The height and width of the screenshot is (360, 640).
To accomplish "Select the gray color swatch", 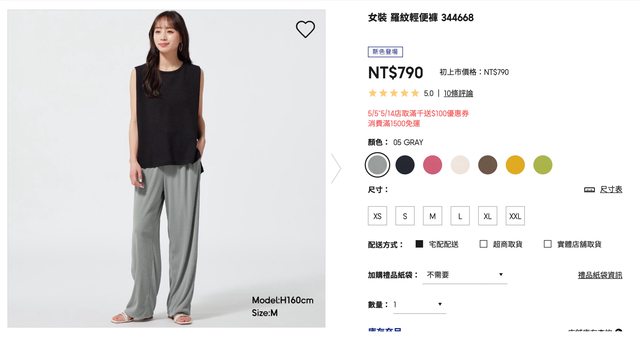I will (x=377, y=165).
